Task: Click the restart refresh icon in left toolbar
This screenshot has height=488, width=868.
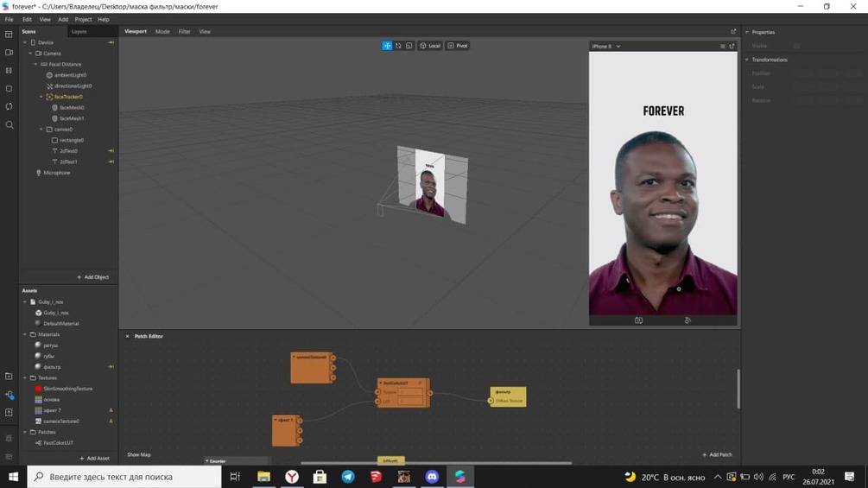Action: tap(9, 106)
